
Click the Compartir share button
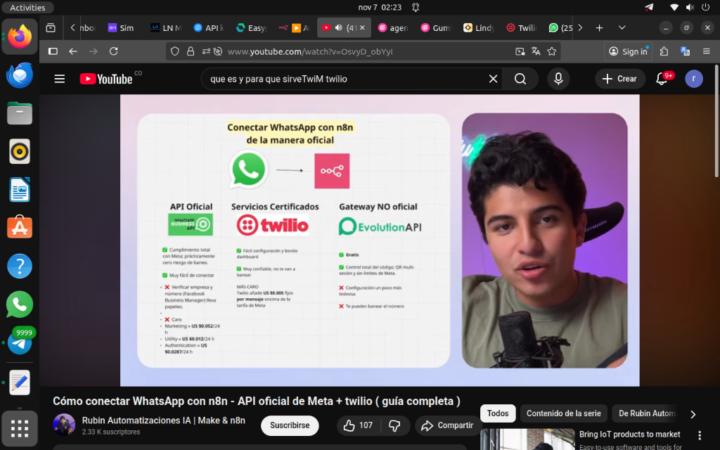click(x=447, y=426)
